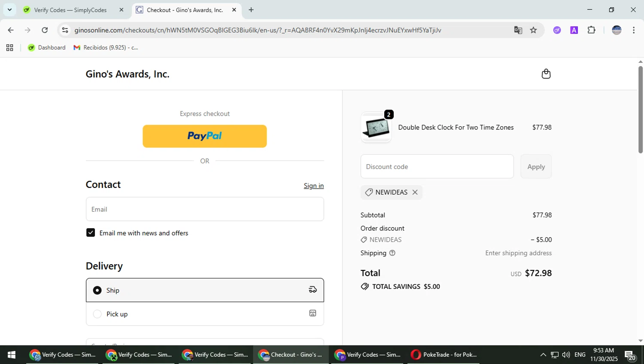Open the Chrome three-dot menu
Image resolution: width=644 pixels, height=364 pixels.
tap(634, 30)
